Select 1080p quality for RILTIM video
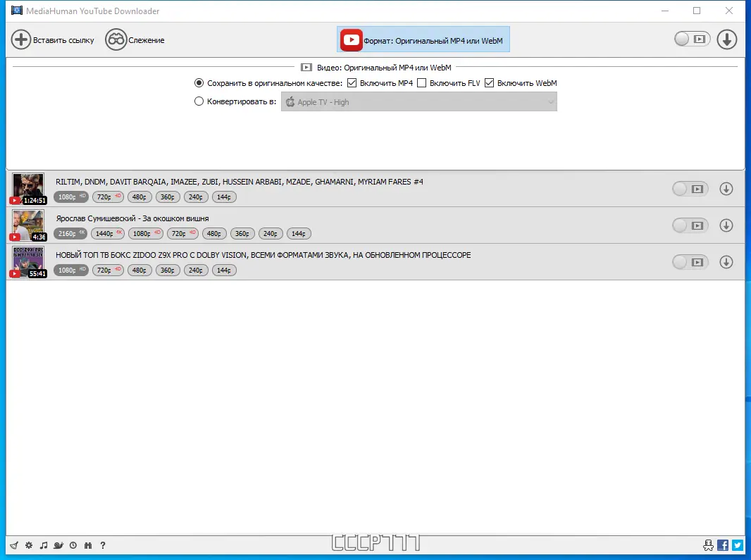Image resolution: width=751 pixels, height=560 pixels. pos(71,197)
